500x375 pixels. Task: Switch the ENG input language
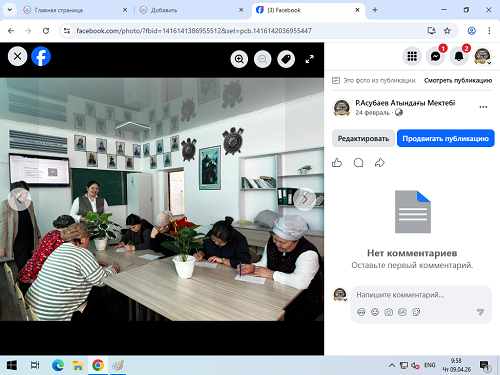430,365
